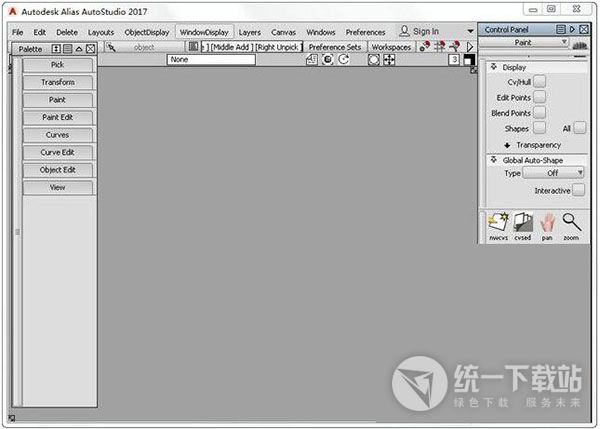Open the Curves palette tab

(x=58, y=135)
